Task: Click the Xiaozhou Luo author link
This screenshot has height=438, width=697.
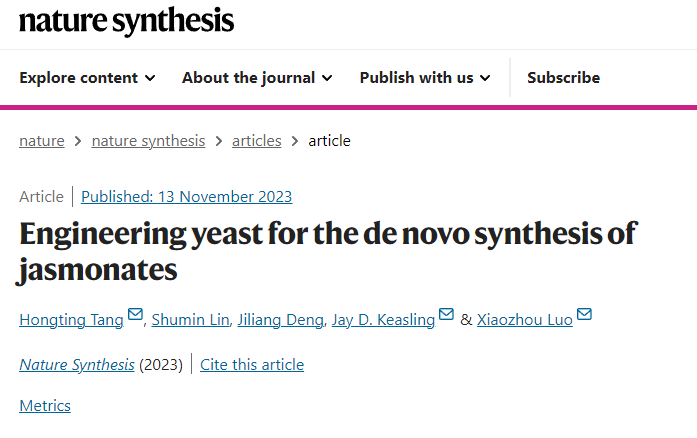Action: pyautogui.click(x=524, y=320)
